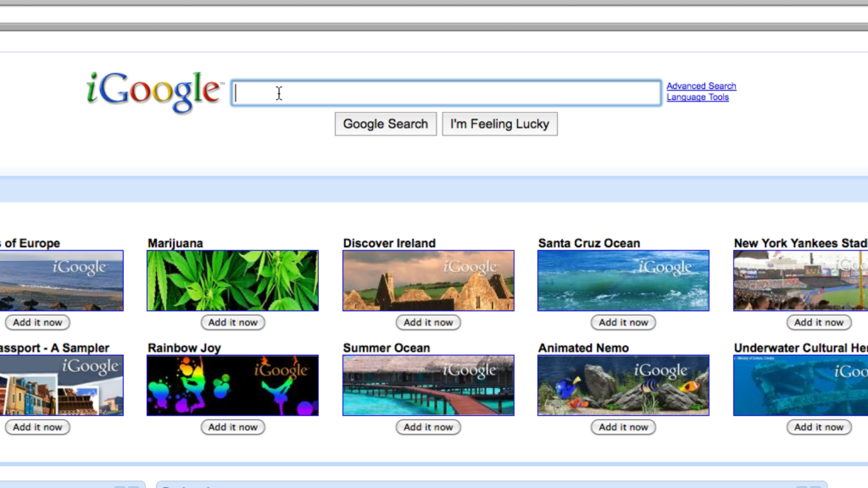Click the Rainbow Joy title text
This screenshot has height=488, width=868.
184,347
